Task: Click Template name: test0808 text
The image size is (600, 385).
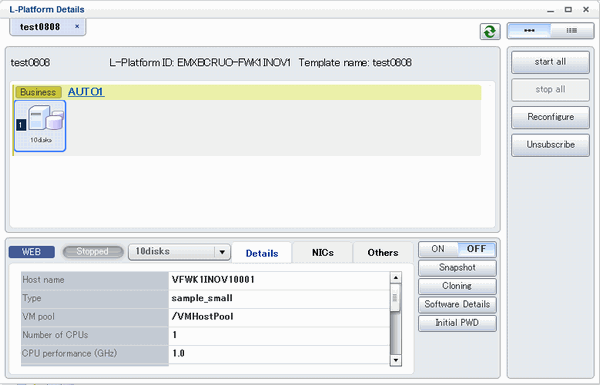Action: [355, 62]
